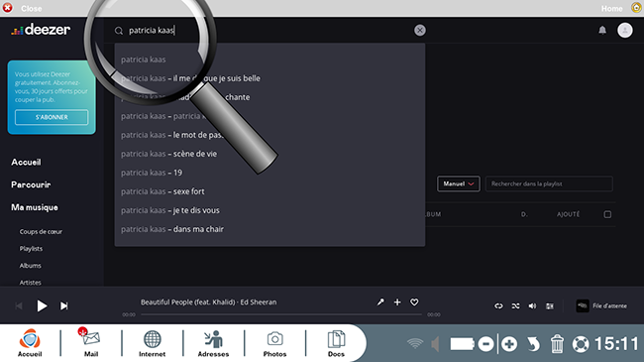Image resolution: width=644 pixels, height=362 pixels.
Task: Open Parcourir in the sidebar
Action: pos(31,184)
